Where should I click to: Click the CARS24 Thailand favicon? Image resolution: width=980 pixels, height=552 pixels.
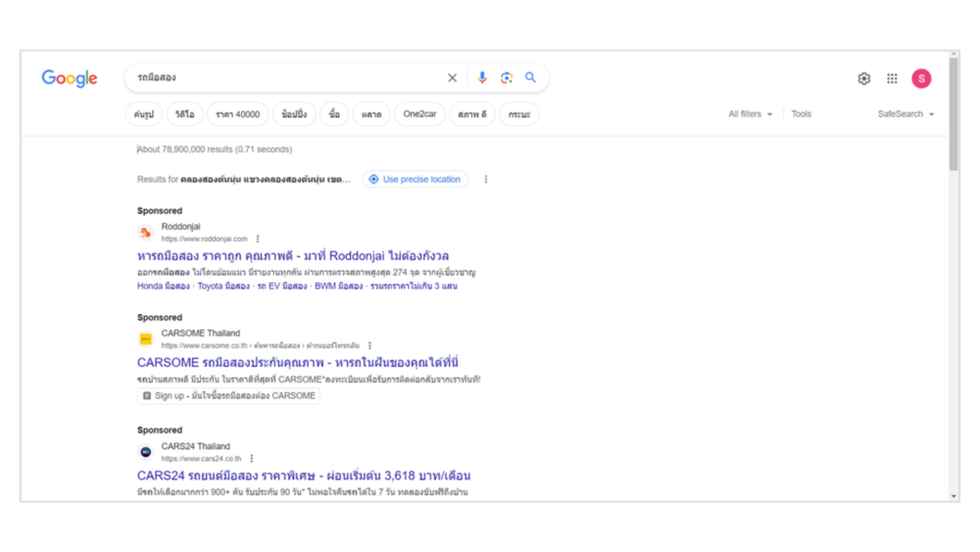click(x=146, y=452)
